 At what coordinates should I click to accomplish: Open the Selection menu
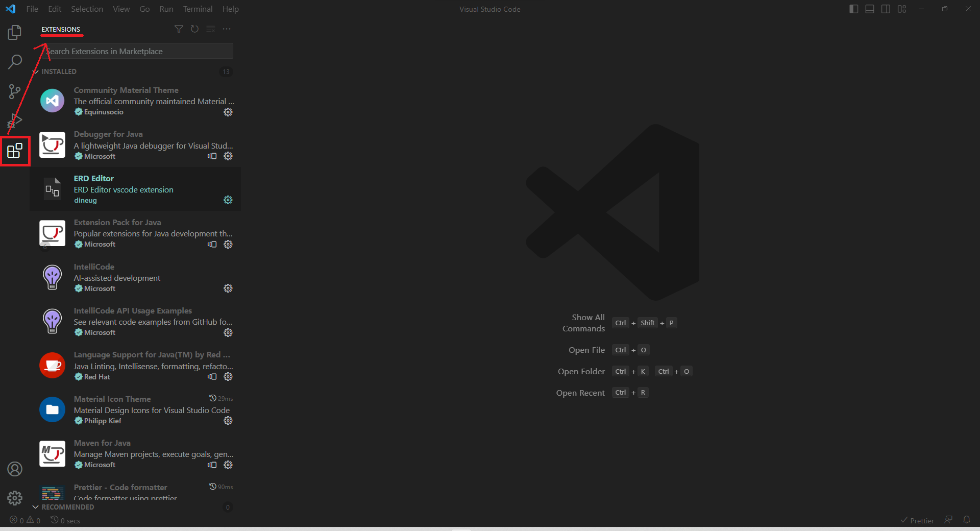pyautogui.click(x=87, y=9)
